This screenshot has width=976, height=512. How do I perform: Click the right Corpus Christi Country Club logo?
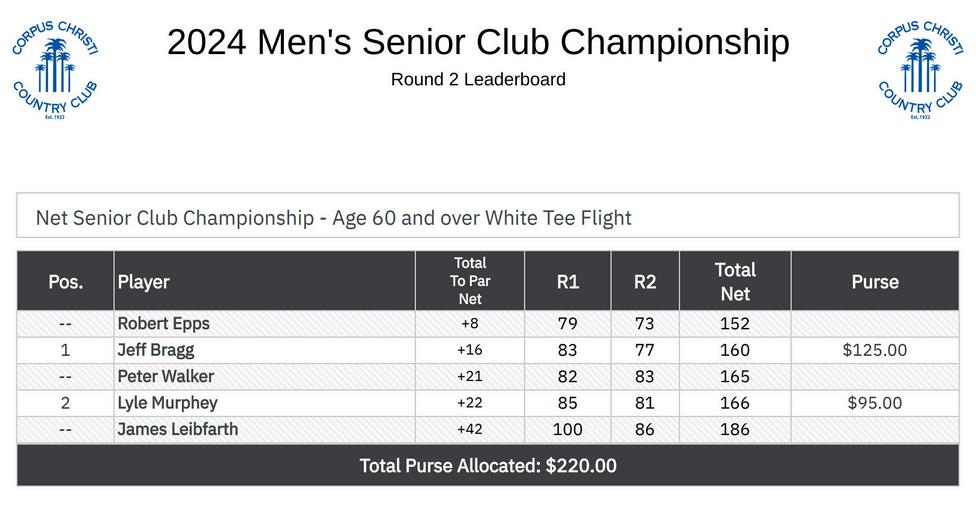click(920, 70)
